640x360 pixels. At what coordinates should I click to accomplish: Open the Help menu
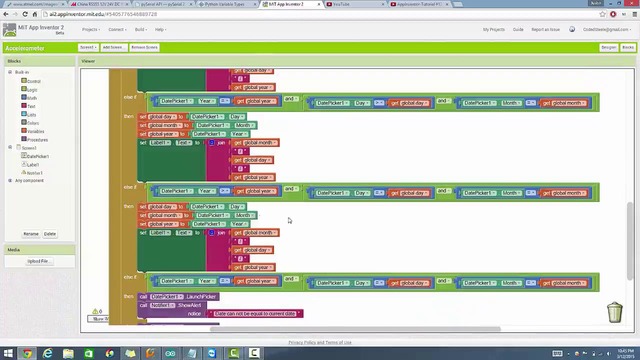point(160,29)
